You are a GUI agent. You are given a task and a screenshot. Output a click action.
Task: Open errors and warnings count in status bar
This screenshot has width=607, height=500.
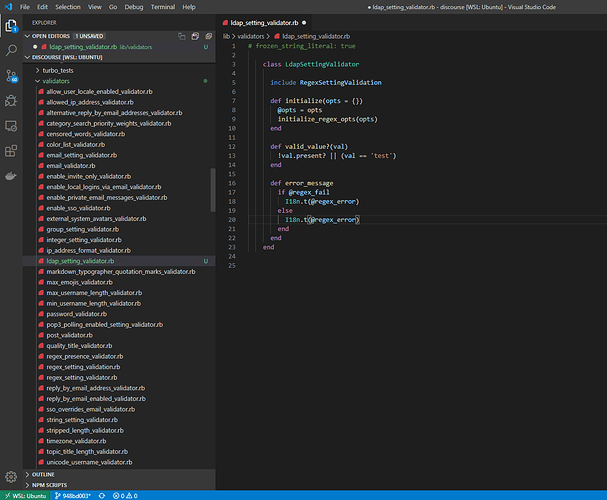point(125,496)
